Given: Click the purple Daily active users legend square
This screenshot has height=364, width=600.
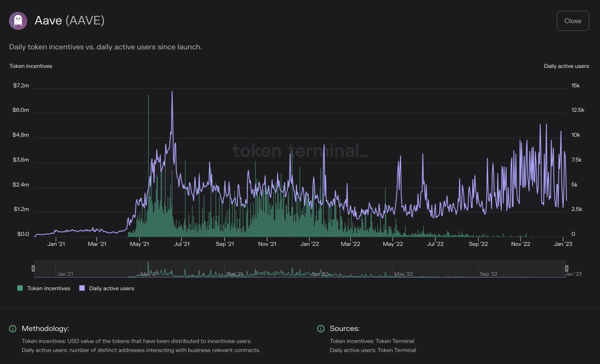Looking at the screenshot, I should [x=81, y=288].
